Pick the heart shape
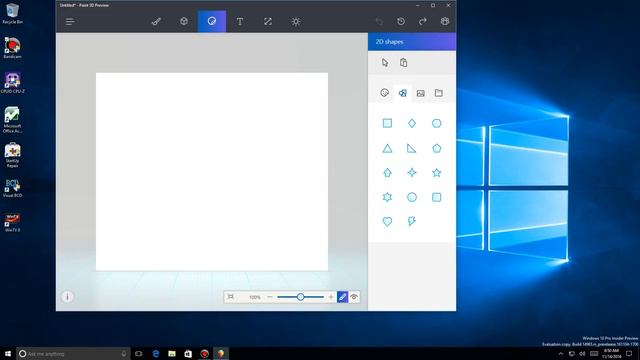This screenshot has height=360, width=640. [387, 222]
